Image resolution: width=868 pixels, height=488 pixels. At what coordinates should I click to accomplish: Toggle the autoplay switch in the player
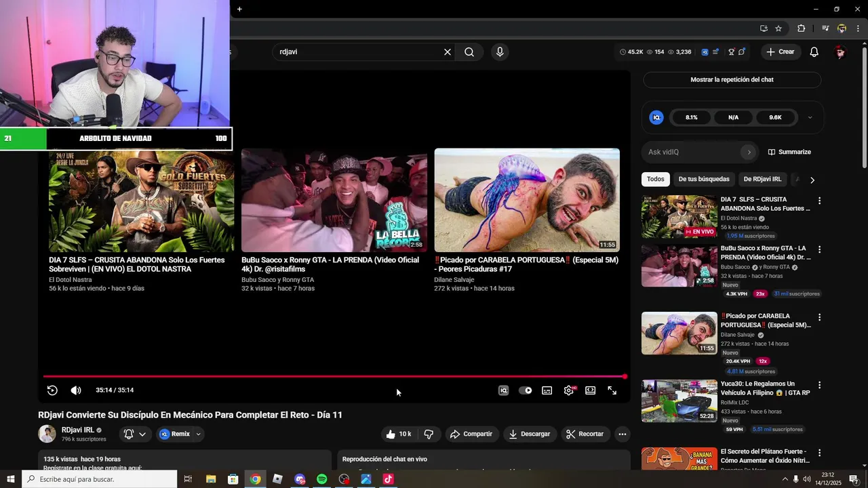(x=526, y=390)
